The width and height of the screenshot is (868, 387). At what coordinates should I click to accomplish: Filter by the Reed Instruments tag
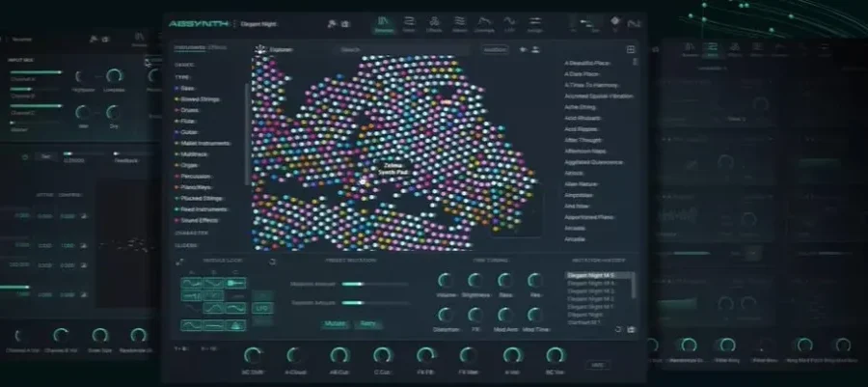pos(202,209)
